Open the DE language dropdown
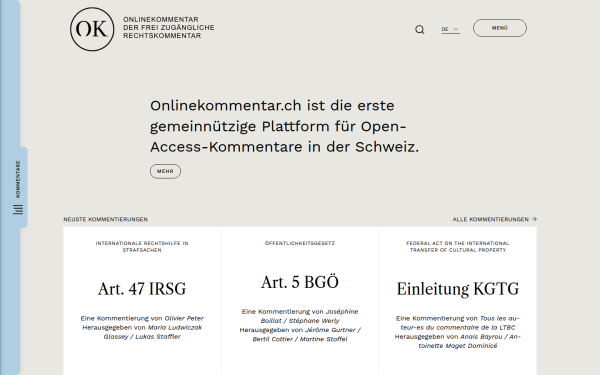This screenshot has width=600, height=375. tap(450, 29)
